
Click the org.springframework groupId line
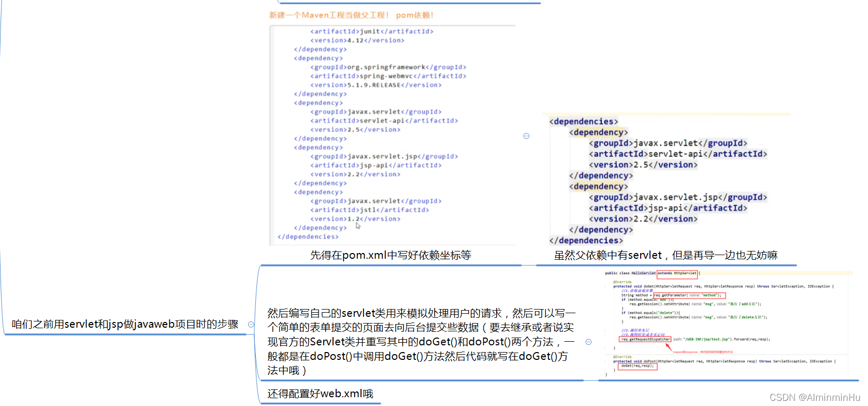tap(388, 67)
